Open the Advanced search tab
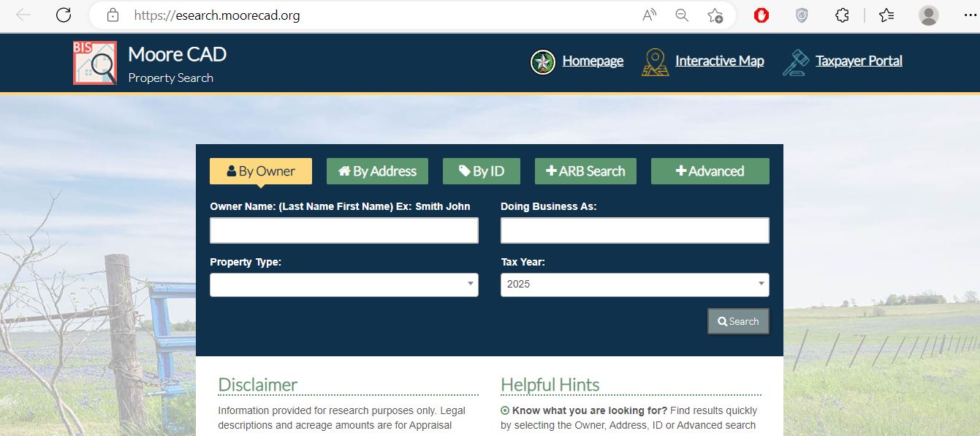This screenshot has width=980, height=436. [710, 171]
